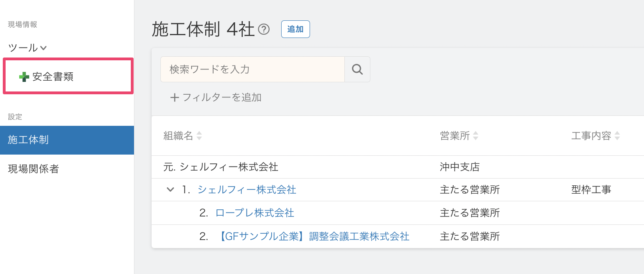Select 安全書類 sidebar item
This screenshot has width=644, height=274.
[53, 77]
